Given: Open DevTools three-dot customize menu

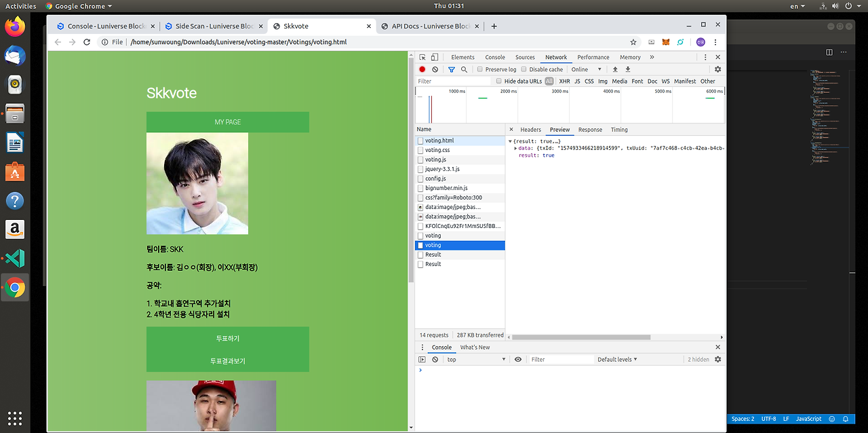Looking at the screenshot, I should point(705,58).
